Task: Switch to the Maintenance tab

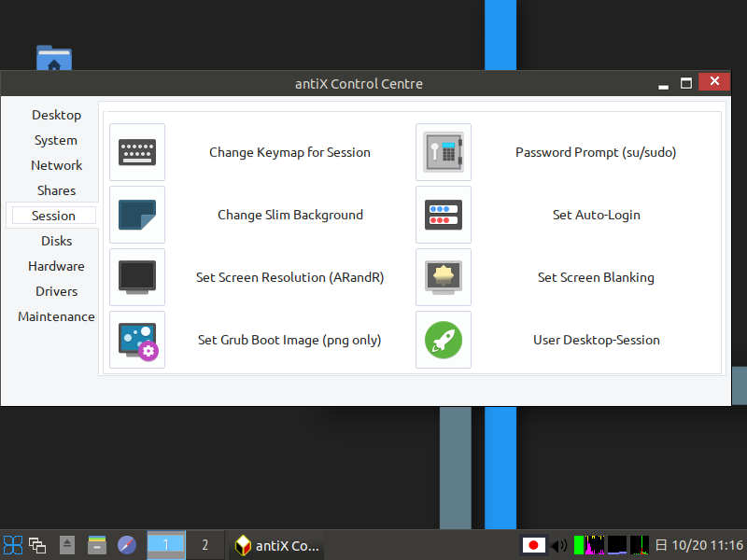Action: (56, 316)
